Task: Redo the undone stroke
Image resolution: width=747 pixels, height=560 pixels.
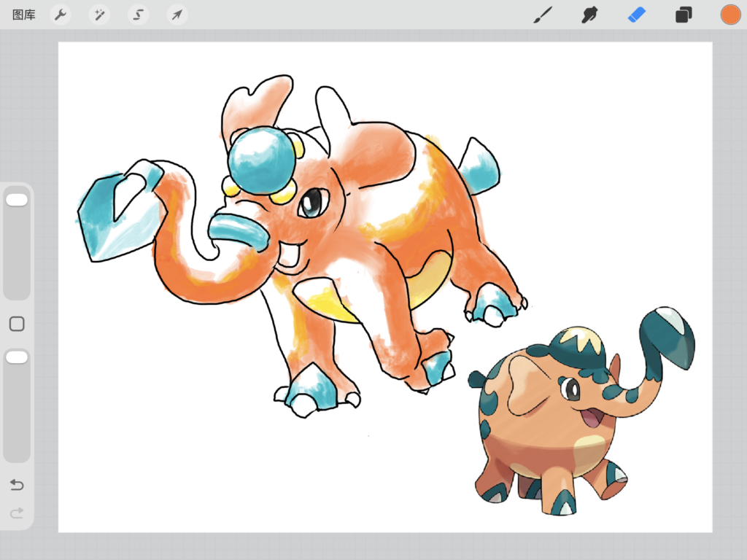Action: click(x=16, y=513)
